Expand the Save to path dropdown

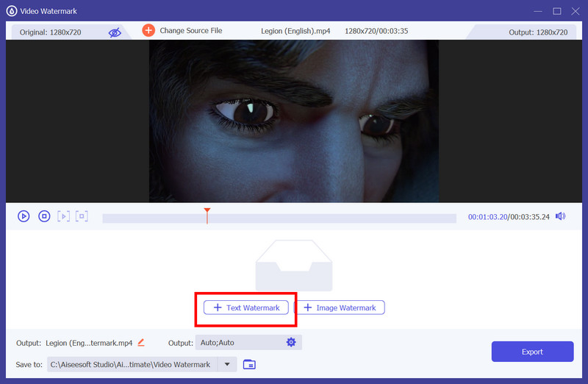(227, 364)
